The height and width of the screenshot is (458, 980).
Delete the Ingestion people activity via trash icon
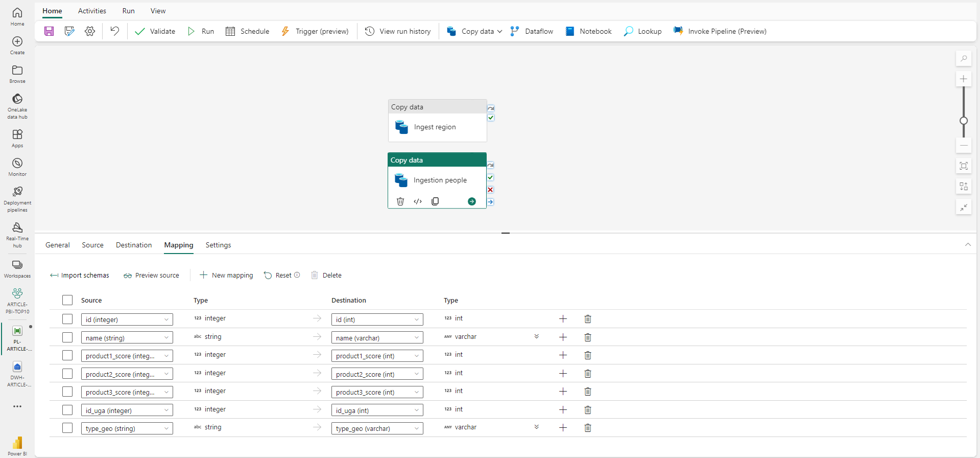point(400,201)
